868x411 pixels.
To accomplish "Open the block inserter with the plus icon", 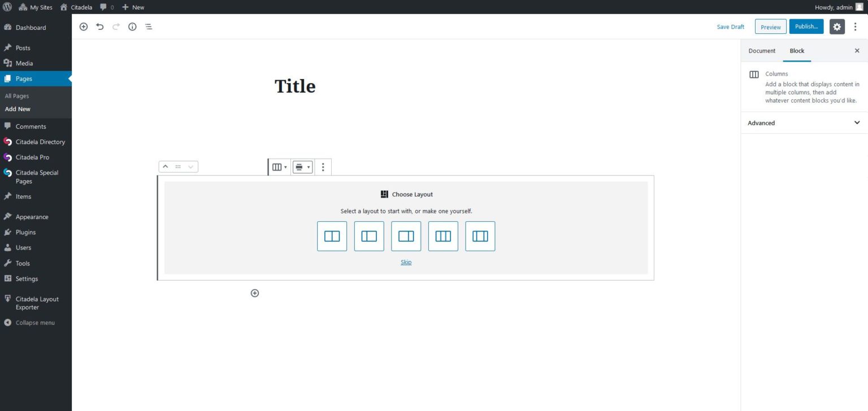I will coord(83,27).
